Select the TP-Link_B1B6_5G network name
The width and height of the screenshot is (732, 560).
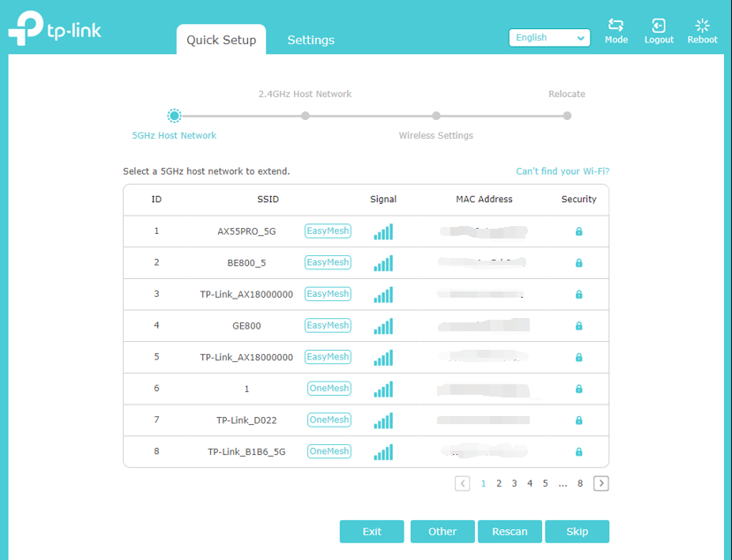click(246, 452)
